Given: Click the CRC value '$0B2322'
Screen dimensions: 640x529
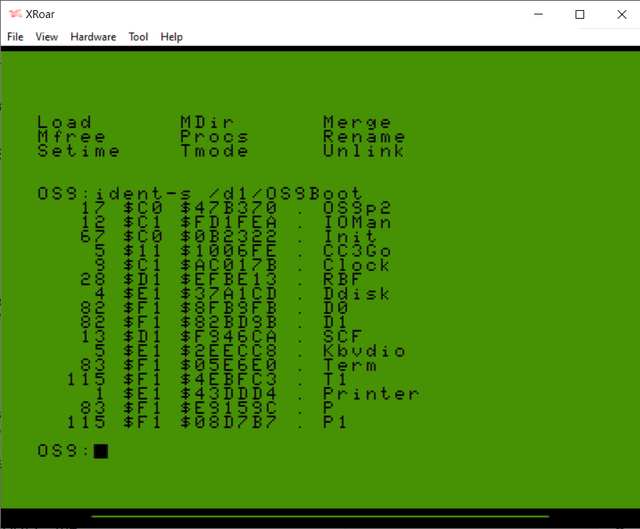Looking at the screenshot, I should click(x=229, y=236).
